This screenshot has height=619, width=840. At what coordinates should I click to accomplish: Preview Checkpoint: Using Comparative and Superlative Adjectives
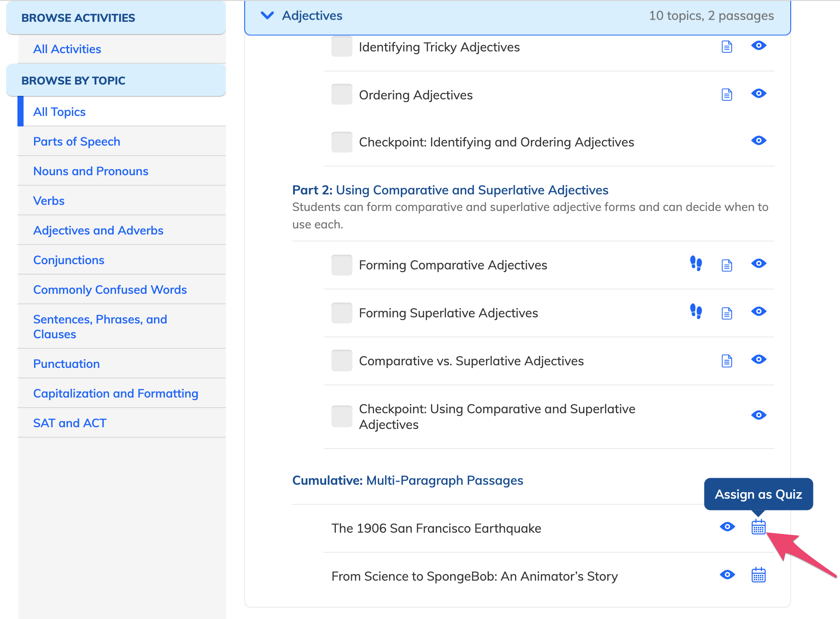tap(759, 415)
